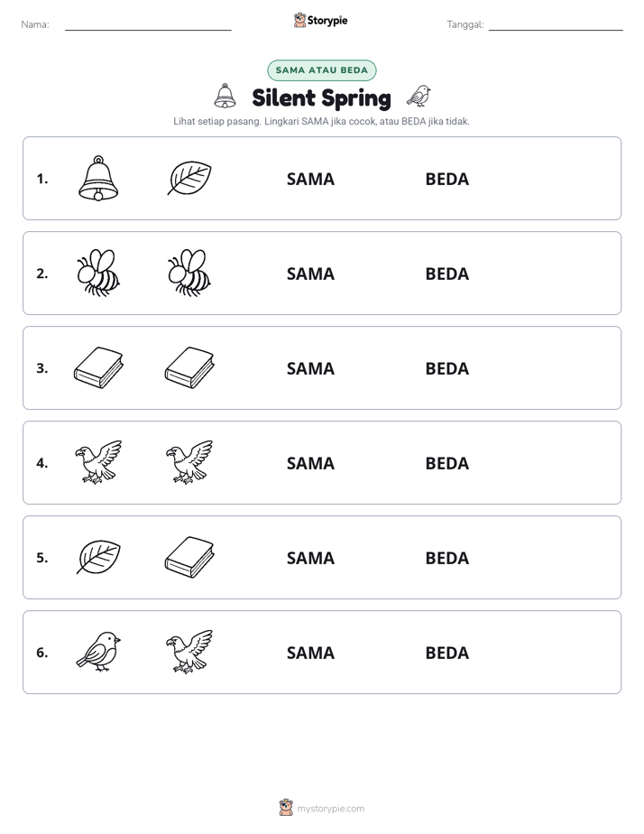Click the first eagle in row 4
The image size is (644, 834).
[98, 462]
